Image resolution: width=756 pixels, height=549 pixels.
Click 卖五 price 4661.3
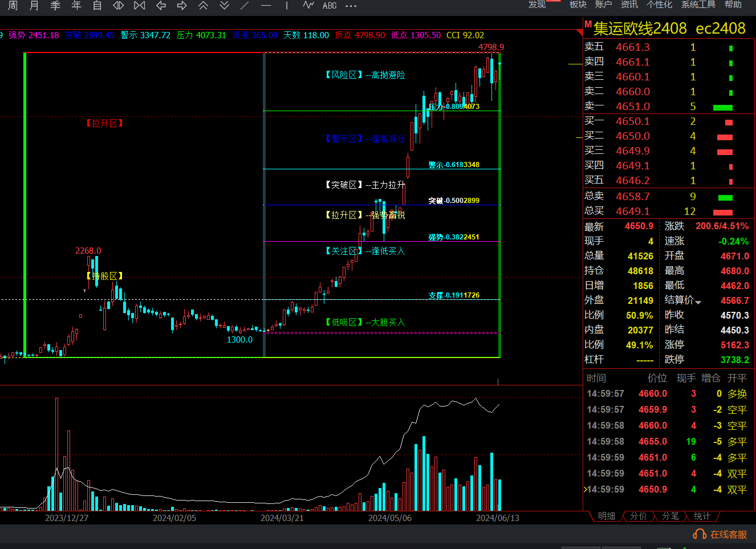633,47
